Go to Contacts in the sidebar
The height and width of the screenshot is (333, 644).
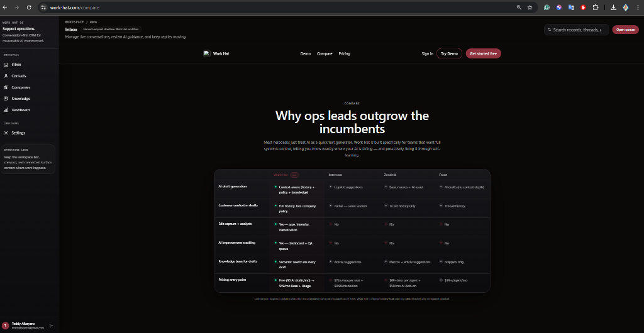pyautogui.click(x=18, y=76)
